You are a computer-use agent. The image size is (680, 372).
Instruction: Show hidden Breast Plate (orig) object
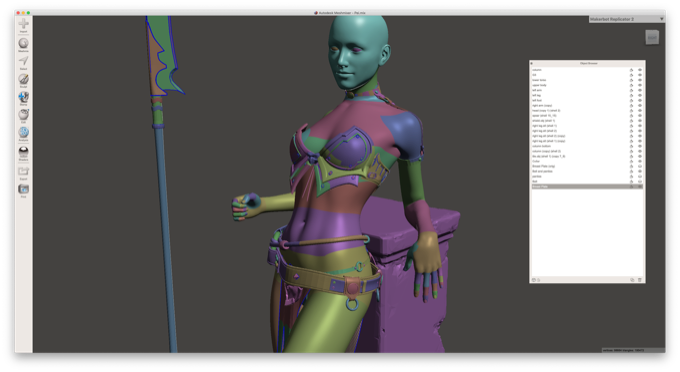coord(640,166)
